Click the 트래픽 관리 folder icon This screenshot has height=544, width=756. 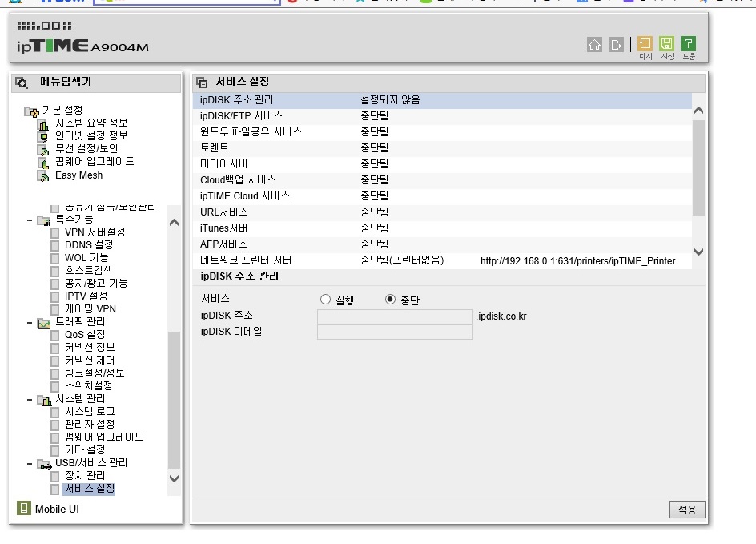(x=44, y=323)
